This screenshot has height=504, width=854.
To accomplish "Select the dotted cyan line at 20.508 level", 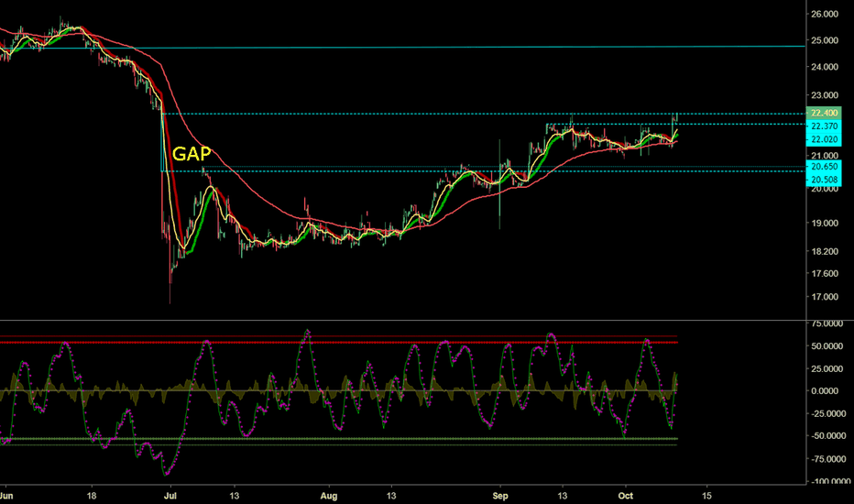I will (484, 171).
